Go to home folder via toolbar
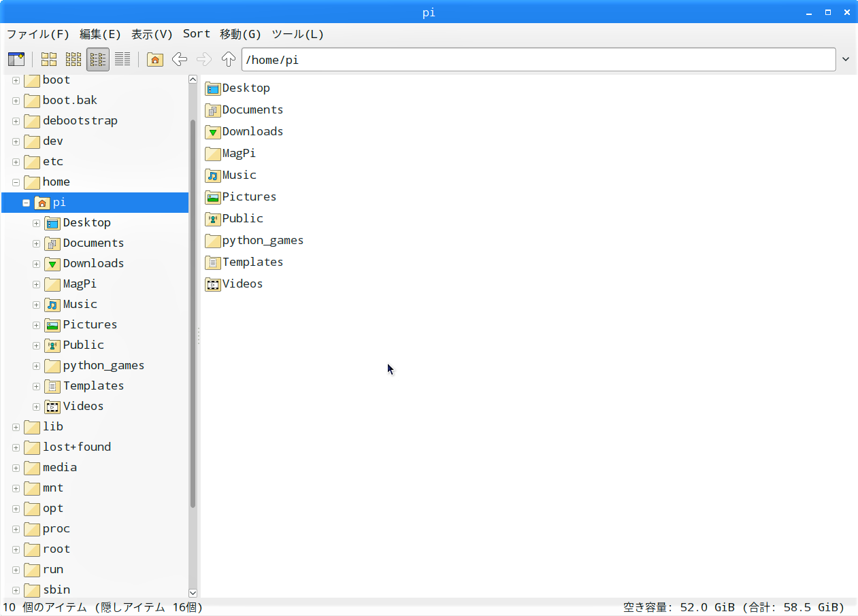The height and width of the screenshot is (616, 858). 155,59
